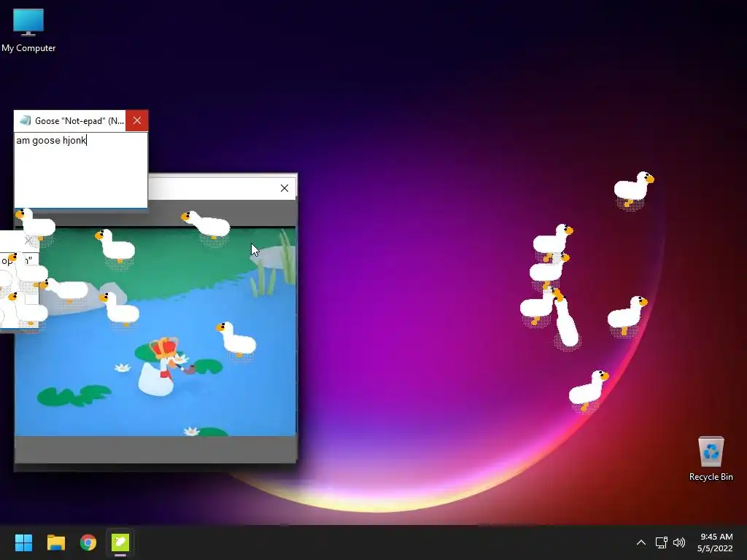Open the My Computer desktop icon
Image resolution: width=747 pixels, height=560 pixels.
[x=28, y=31]
